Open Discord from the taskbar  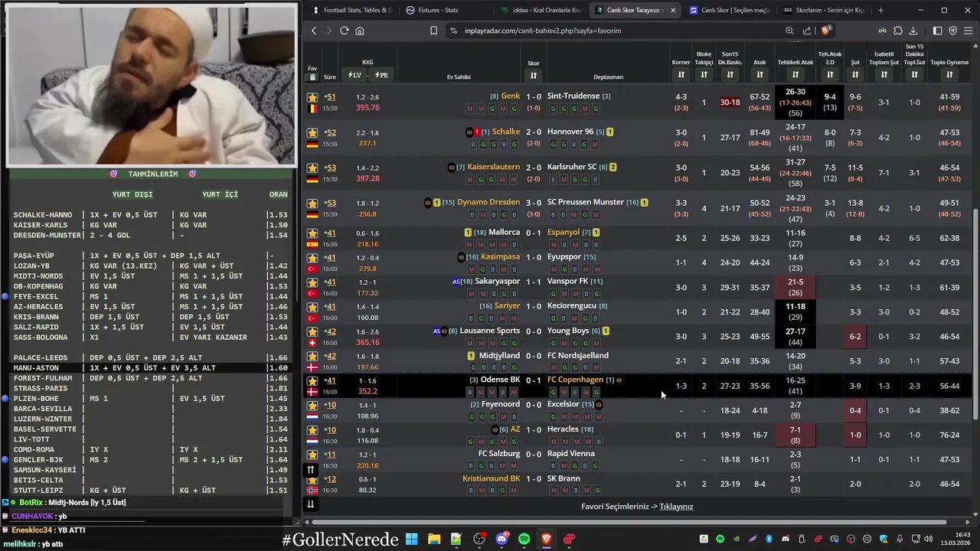coord(501,540)
